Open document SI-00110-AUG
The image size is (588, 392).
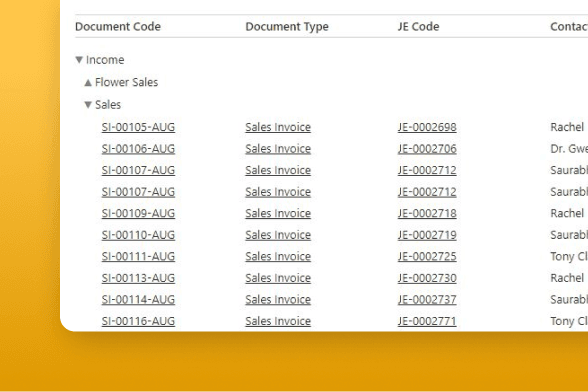pos(138,235)
